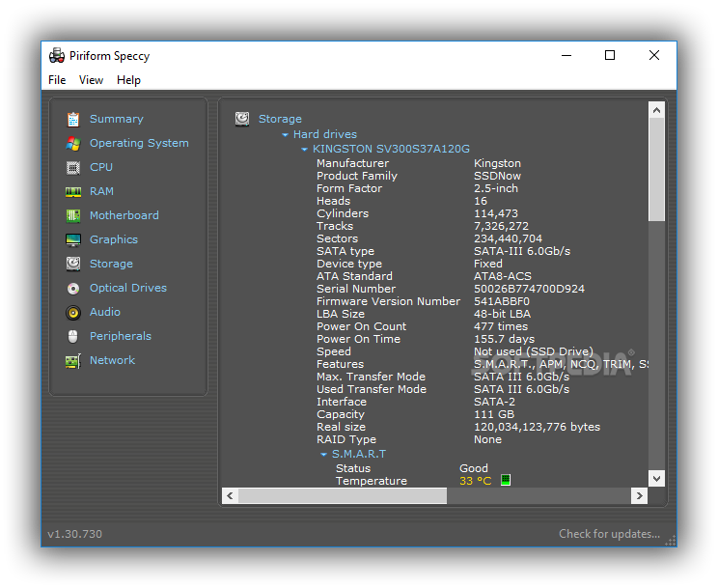Click the Piriform Speccy title bar icon

coord(57,55)
